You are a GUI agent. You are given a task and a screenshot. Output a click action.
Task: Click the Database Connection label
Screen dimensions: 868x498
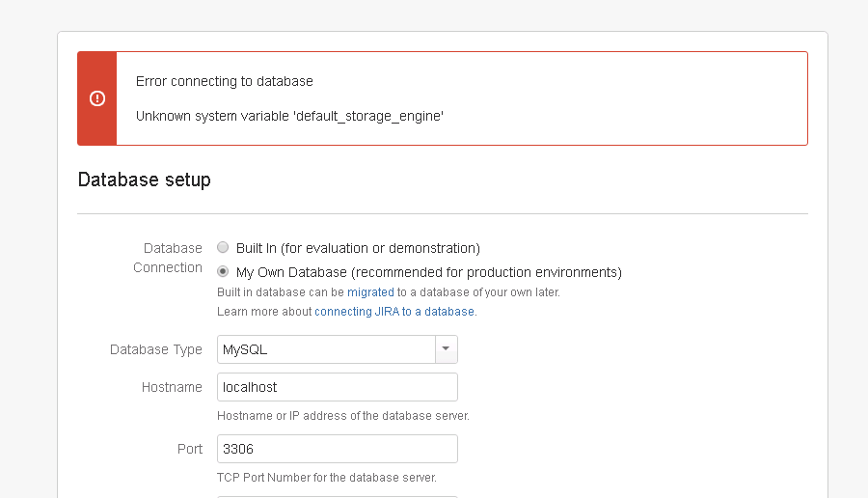[x=168, y=258]
